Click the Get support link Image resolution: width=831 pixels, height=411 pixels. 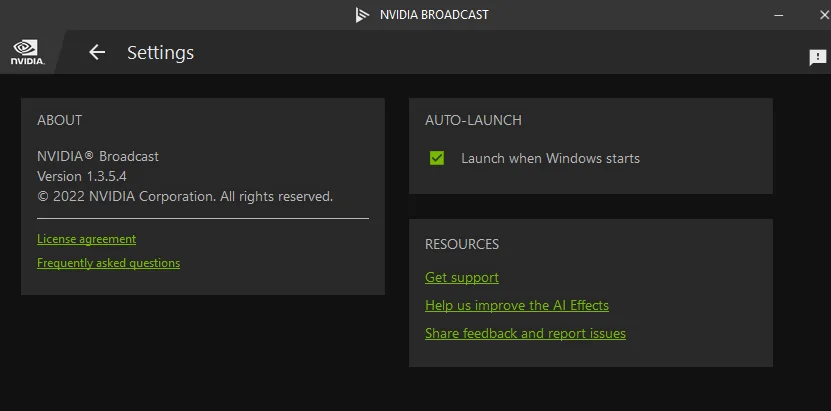[462, 278]
